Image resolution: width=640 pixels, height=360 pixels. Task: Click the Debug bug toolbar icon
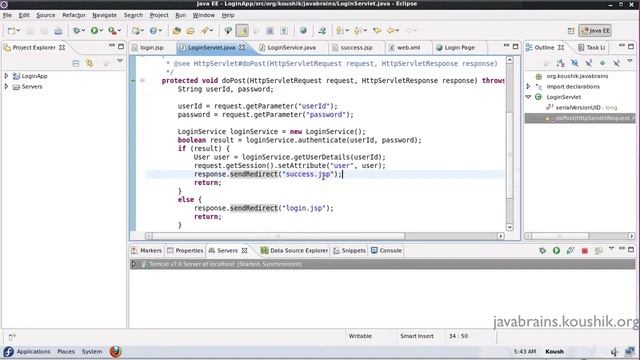[x=76, y=31]
